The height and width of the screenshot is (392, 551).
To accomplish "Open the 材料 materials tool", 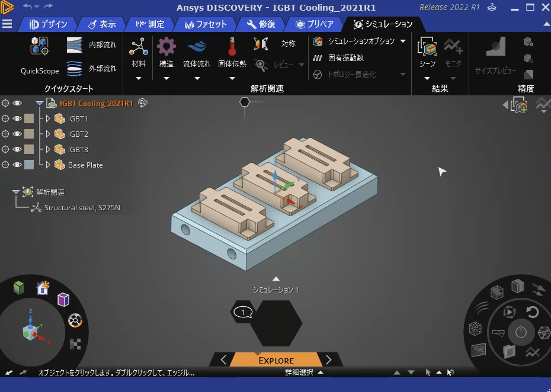I will (139, 46).
